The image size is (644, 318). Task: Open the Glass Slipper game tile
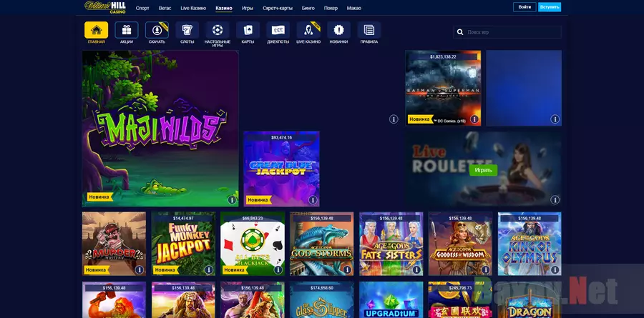tap(321, 300)
